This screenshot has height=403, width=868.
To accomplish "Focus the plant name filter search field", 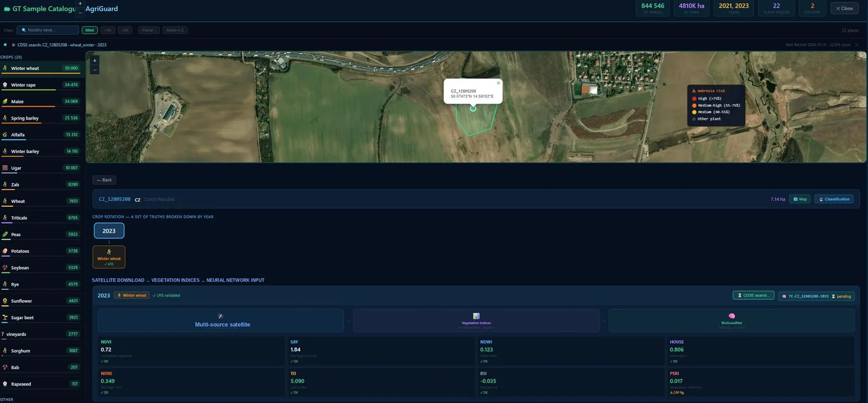I will click(x=48, y=30).
